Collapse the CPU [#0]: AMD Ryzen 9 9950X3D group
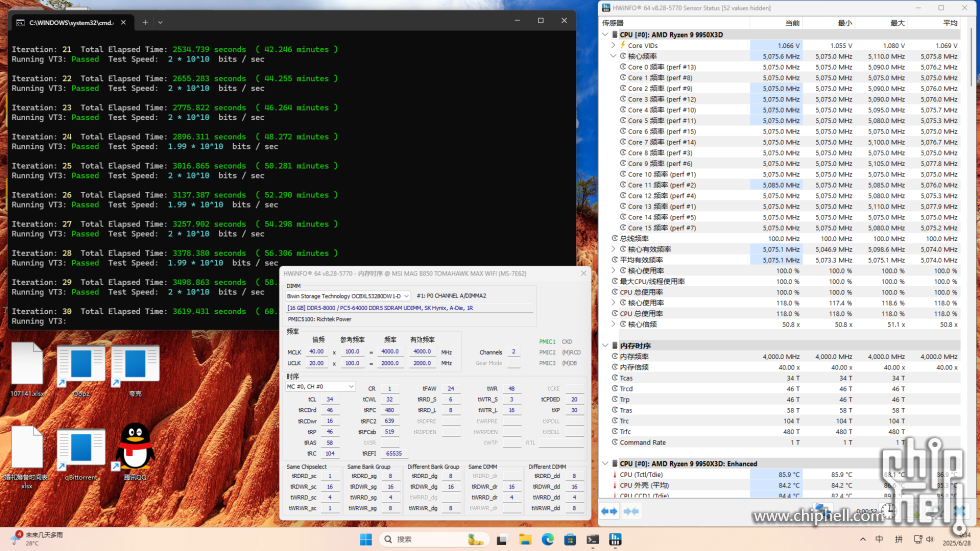980x551 pixels. [606, 34]
